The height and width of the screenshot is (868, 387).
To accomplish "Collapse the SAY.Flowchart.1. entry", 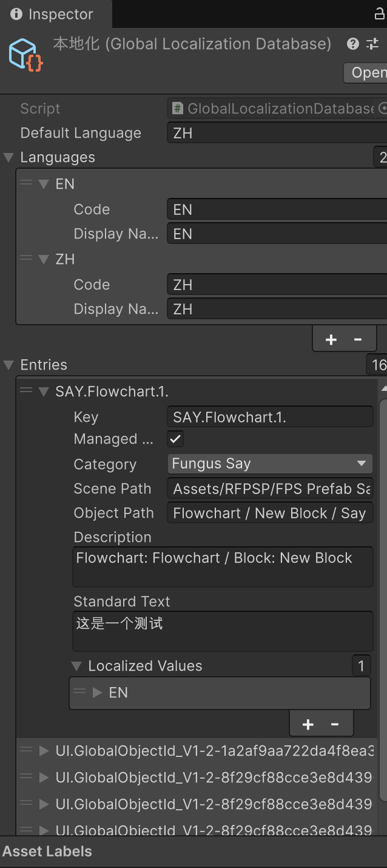I will click(x=44, y=392).
